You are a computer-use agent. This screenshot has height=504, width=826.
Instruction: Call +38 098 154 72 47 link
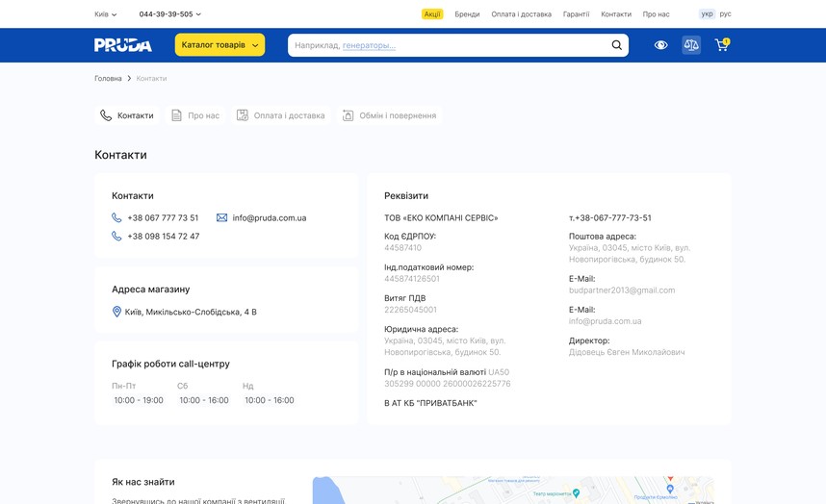coord(164,237)
